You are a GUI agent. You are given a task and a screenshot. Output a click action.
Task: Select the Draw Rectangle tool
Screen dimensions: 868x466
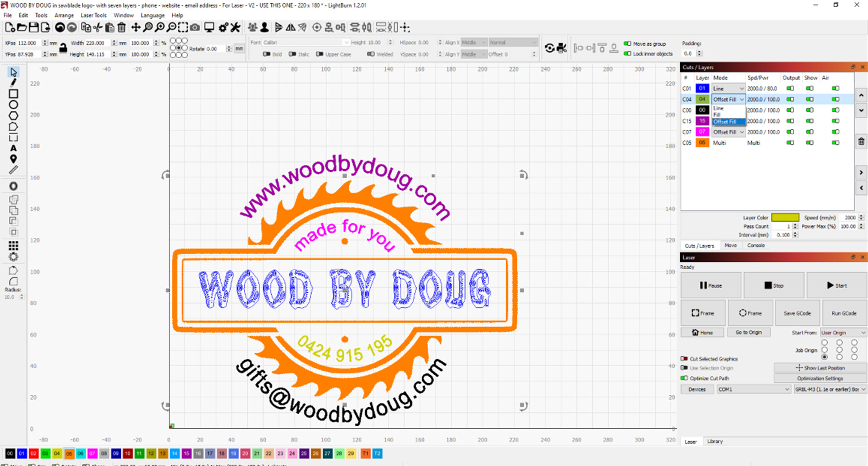click(13, 94)
